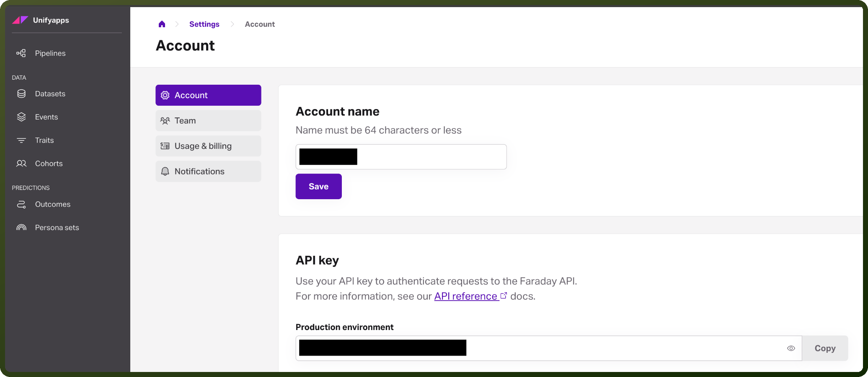Open the Persona sets rainbow icon
This screenshot has width=868, height=377.
pyautogui.click(x=21, y=227)
